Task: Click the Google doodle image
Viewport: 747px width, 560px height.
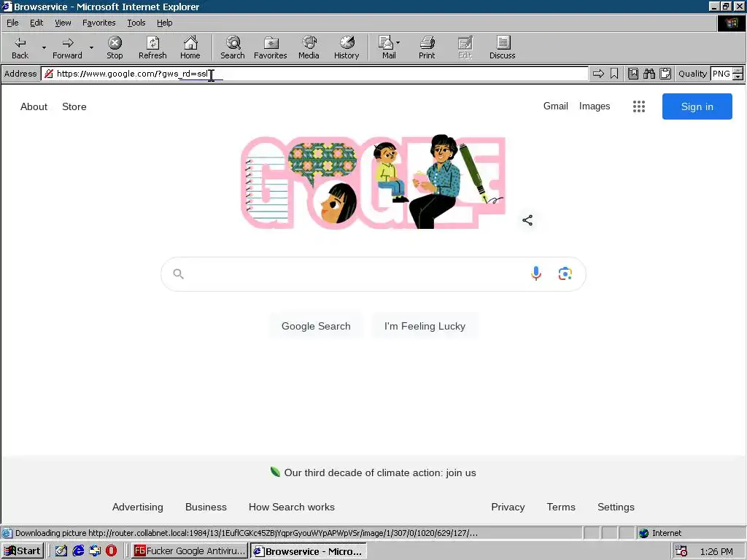Action: point(373,182)
